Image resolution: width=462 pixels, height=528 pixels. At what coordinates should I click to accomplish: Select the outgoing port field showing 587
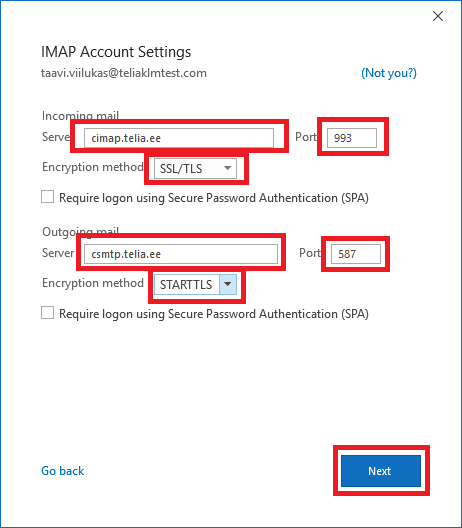tap(356, 254)
